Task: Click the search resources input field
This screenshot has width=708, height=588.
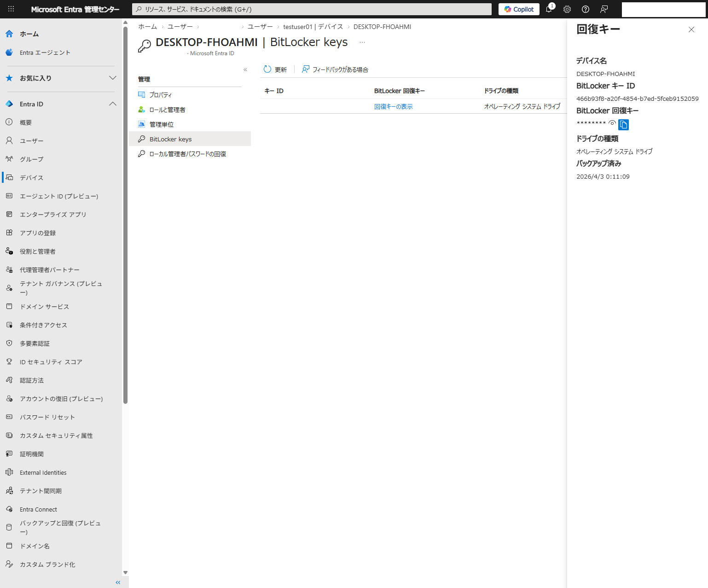Action: [312, 9]
